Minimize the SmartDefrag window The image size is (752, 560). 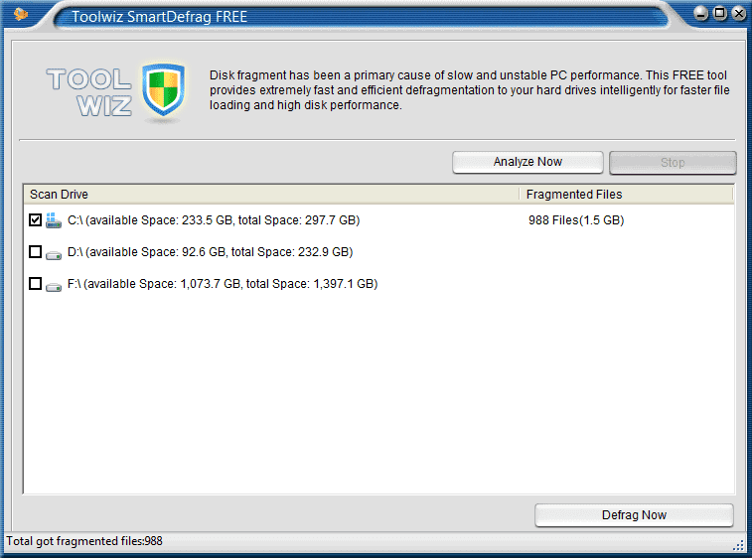click(x=700, y=13)
